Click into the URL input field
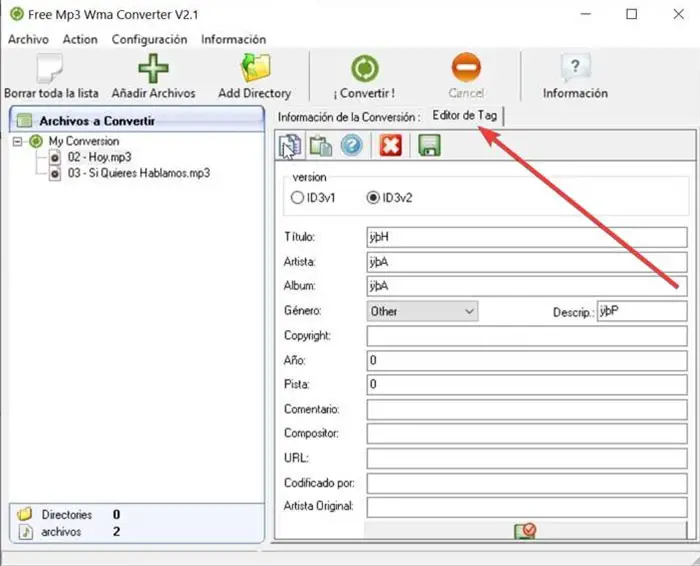 click(527, 458)
